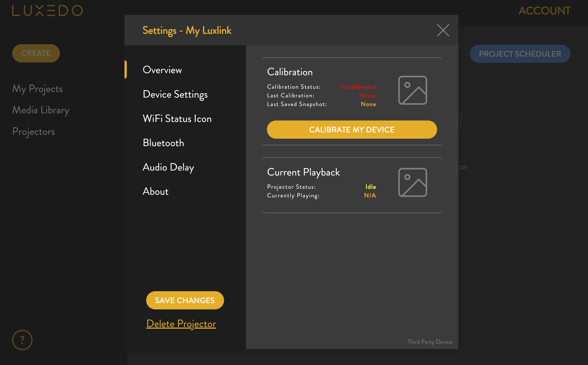Open the Media Library page

41,110
